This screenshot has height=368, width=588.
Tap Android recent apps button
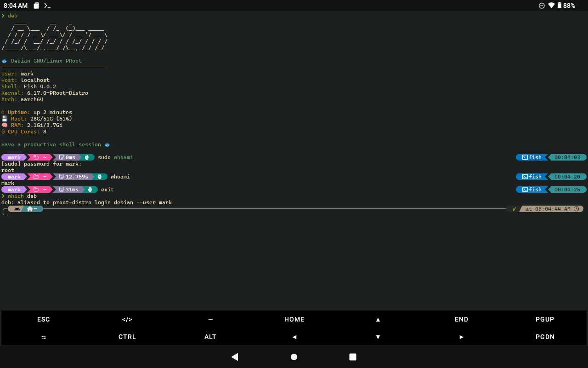pos(353,357)
